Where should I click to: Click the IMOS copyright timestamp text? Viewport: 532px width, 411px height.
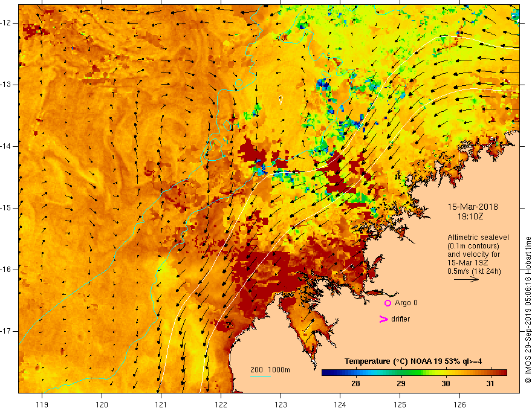528,310
